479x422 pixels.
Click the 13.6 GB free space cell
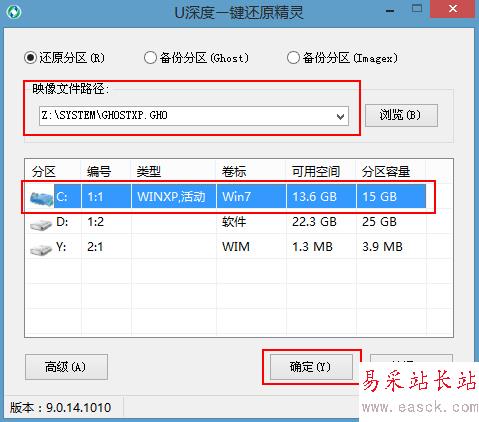pos(321,197)
